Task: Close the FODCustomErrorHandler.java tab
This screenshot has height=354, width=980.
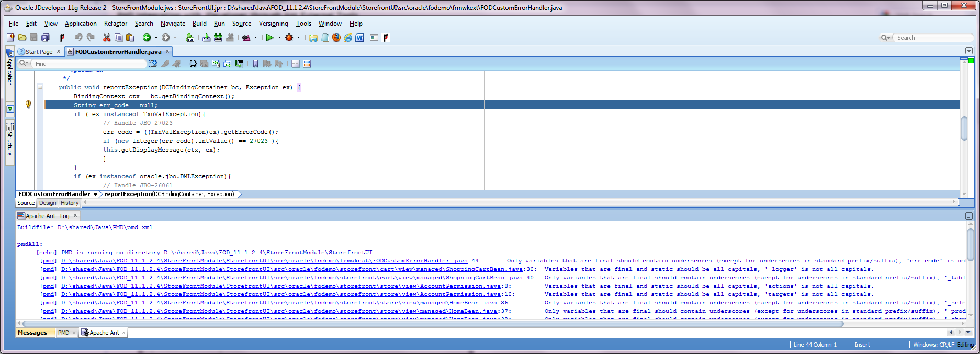Action: 167,51
